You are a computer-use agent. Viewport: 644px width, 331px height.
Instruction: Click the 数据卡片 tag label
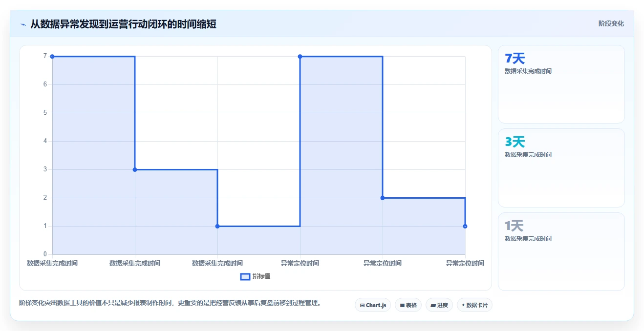point(477,305)
